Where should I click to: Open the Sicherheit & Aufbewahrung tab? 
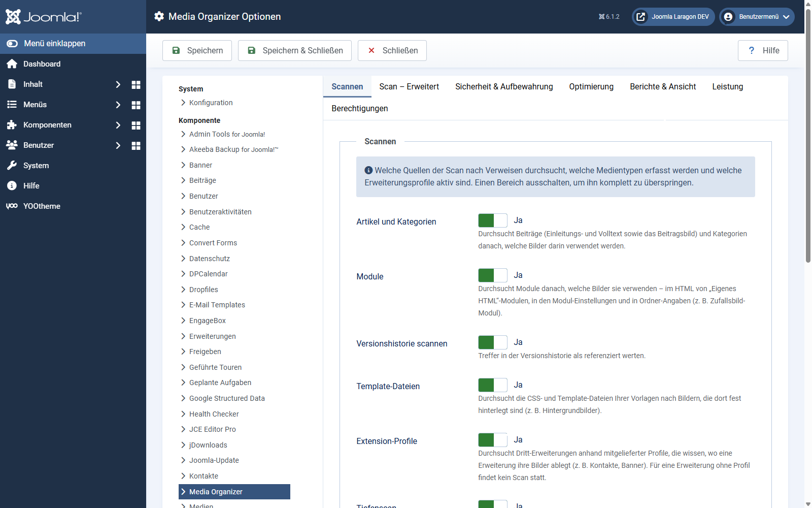pos(504,87)
